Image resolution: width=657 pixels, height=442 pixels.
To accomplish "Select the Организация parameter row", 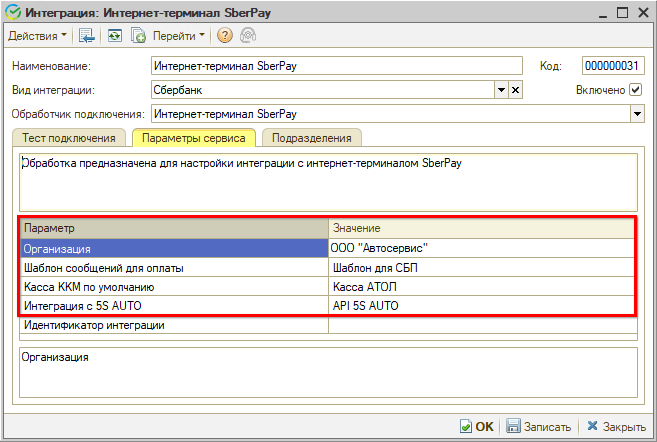I will pos(174,248).
